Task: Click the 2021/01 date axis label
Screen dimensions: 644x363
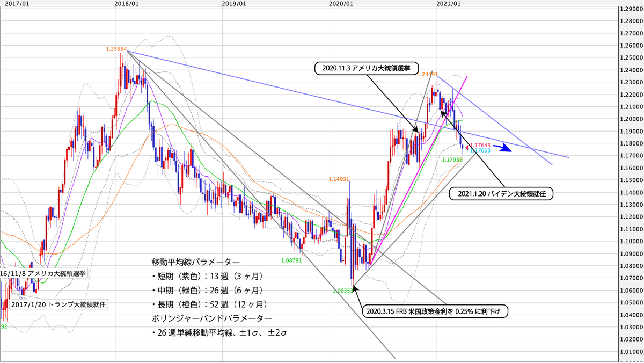Action: pos(449,3)
